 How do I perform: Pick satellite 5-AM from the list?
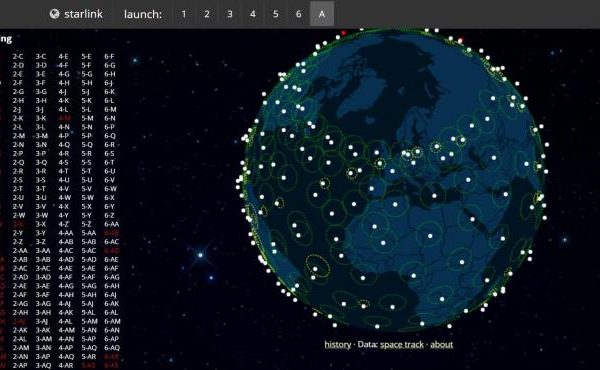click(x=89, y=321)
